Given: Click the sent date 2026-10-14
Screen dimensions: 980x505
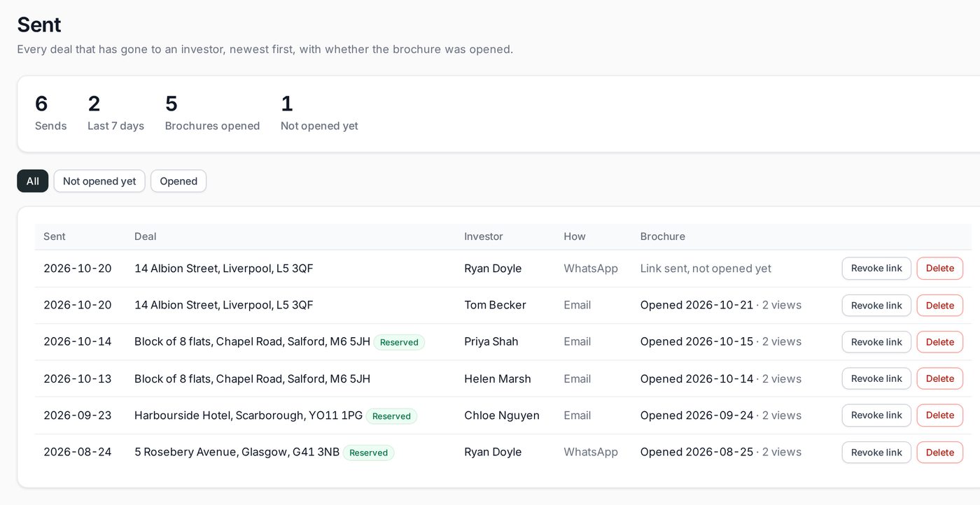Looking at the screenshot, I should pyautogui.click(x=78, y=341).
